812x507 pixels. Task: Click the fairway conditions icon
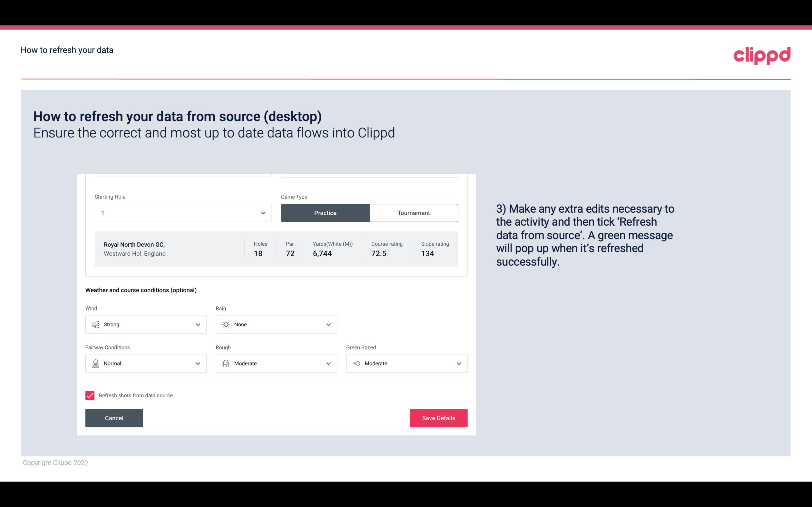(95, 363)
